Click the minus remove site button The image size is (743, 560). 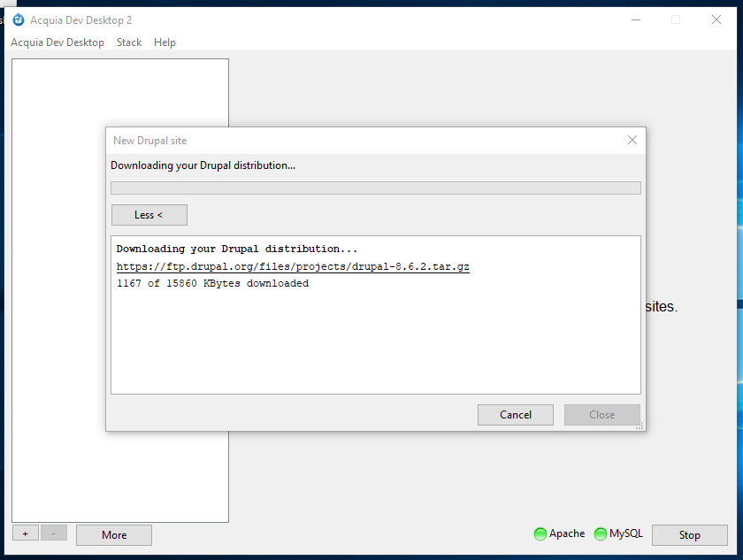click(54, 533)
